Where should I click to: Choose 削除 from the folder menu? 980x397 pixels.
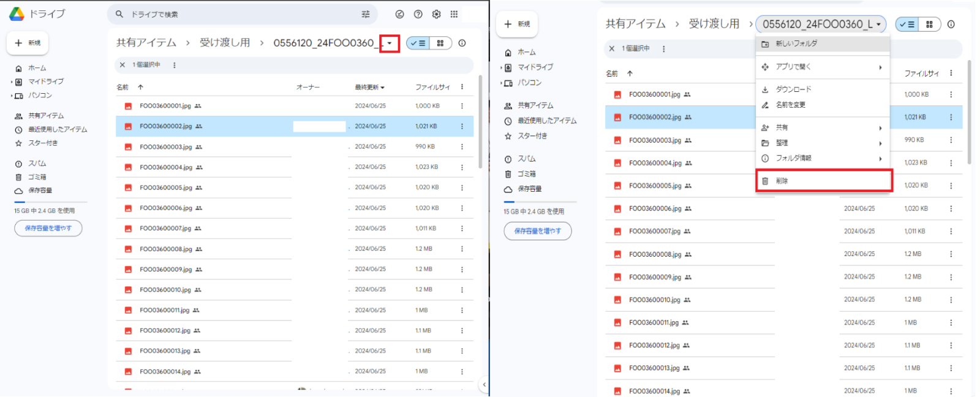pyautogui.click(x=823, y=181)
